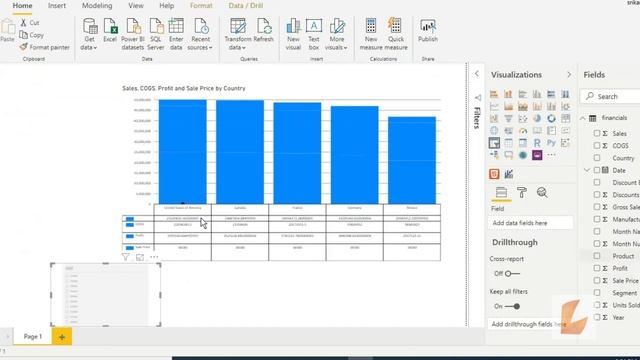Check the COGS field checkbox
This screenshot has width=640, height=360.
[x=597, y=146]
